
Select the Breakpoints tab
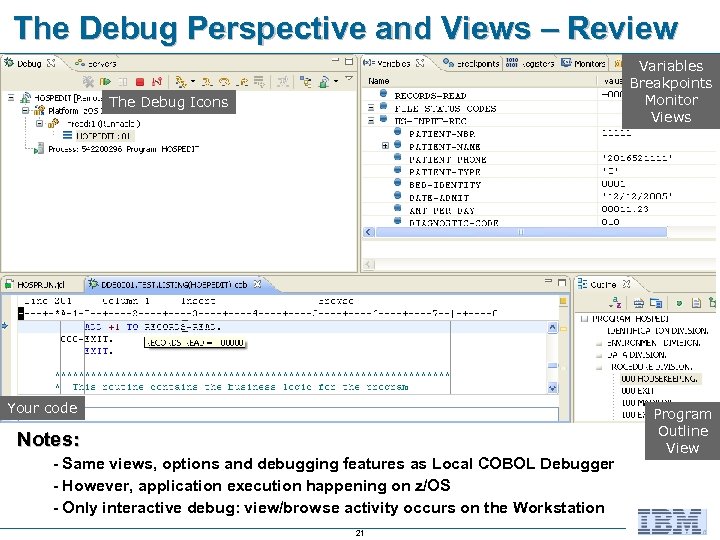[x=471, y=63]
